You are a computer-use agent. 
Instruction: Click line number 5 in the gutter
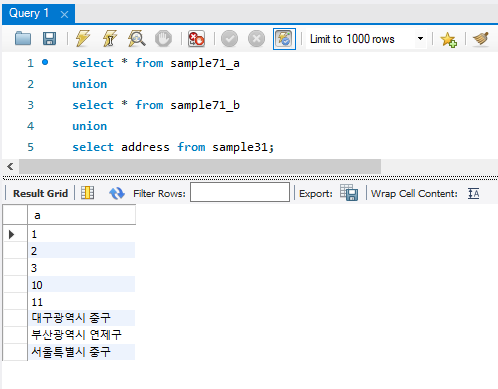(31, 147)
